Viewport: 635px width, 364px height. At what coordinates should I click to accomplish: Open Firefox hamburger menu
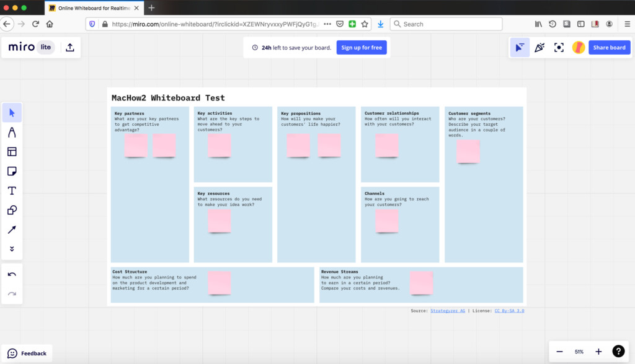click(x=626, y=24)
